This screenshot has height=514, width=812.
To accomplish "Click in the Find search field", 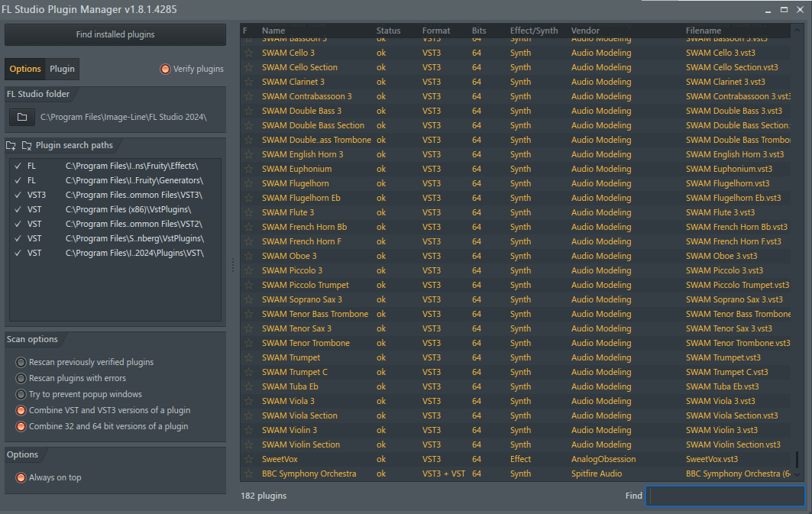I will click(x=725, y=496).
